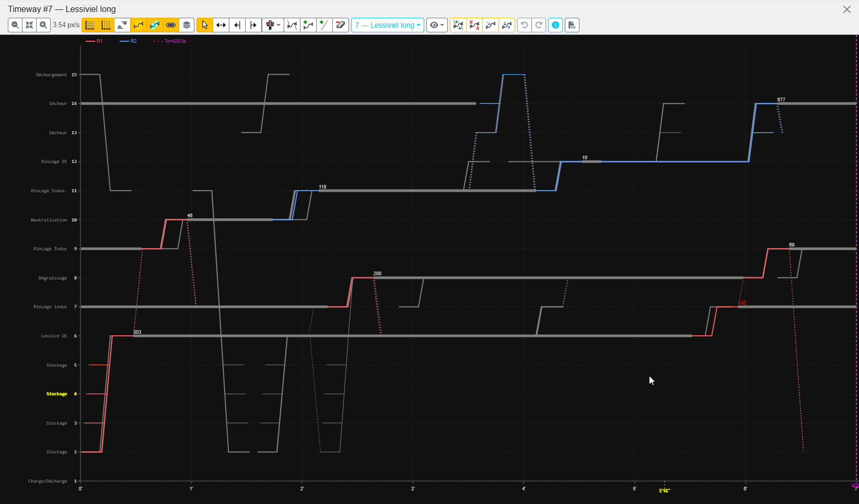Click the blue info button

[x=555, y=25]
